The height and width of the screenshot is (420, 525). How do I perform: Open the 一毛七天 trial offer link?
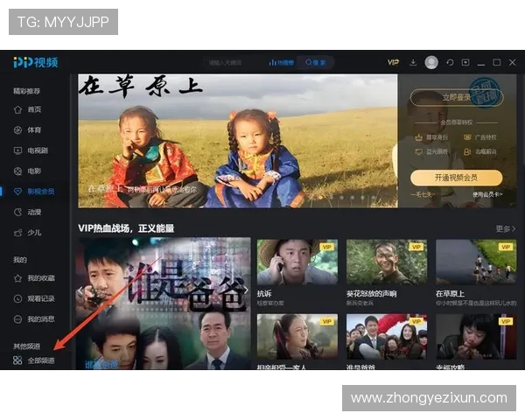pyautogui.click(x=423, y=194)
